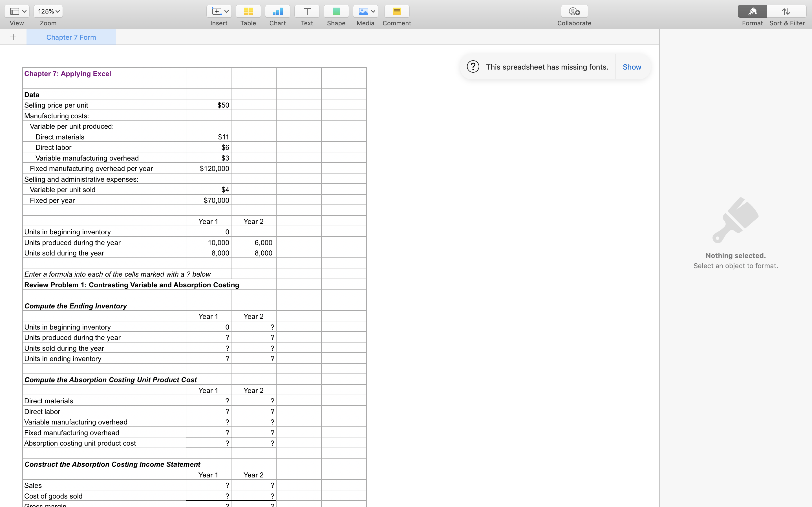
Task: Open the Collaborate options
Action: (574, 11)
